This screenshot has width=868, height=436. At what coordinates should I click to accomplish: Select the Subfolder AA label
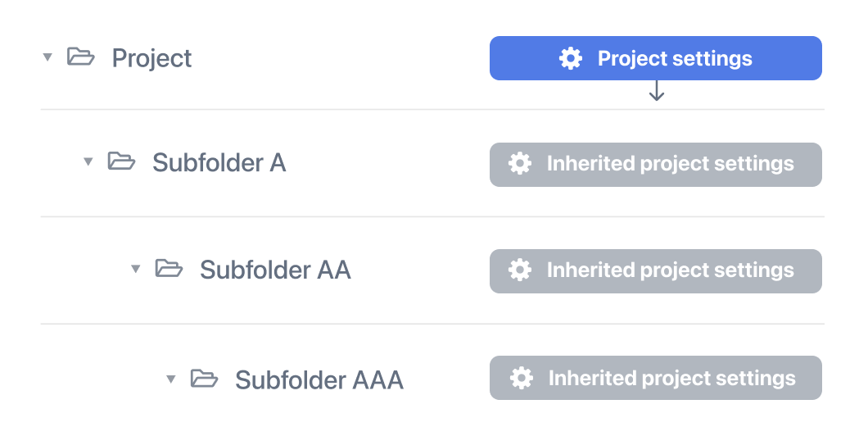pyautogui.click(x=275, y=270)
